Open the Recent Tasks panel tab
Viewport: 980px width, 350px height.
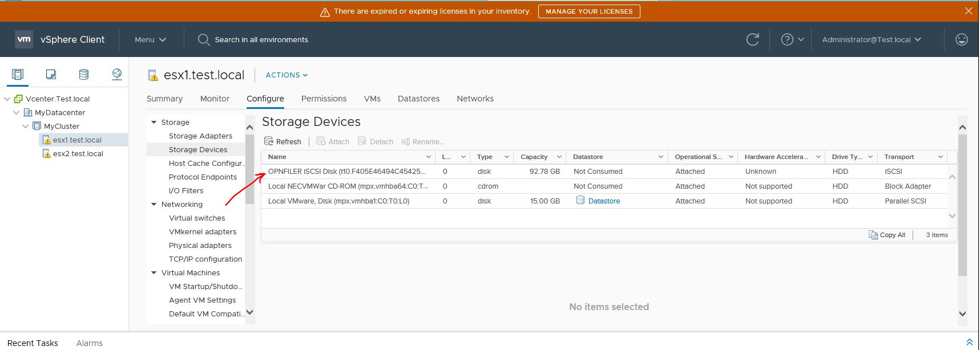33,343
